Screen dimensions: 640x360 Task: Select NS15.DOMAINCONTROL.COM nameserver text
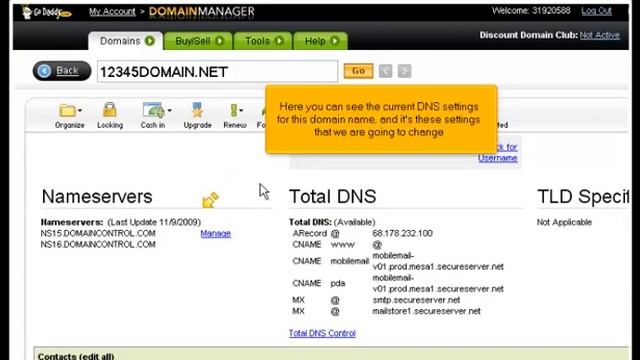98,233
